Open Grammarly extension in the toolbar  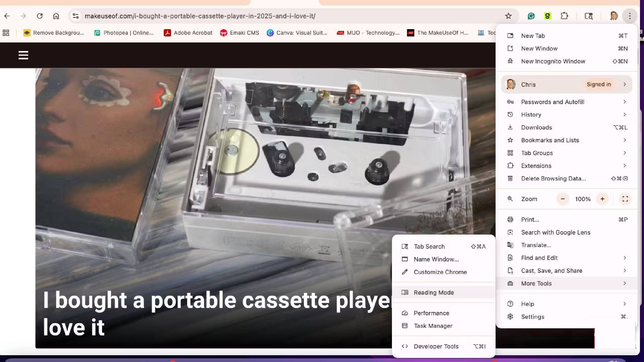(531, 16)
